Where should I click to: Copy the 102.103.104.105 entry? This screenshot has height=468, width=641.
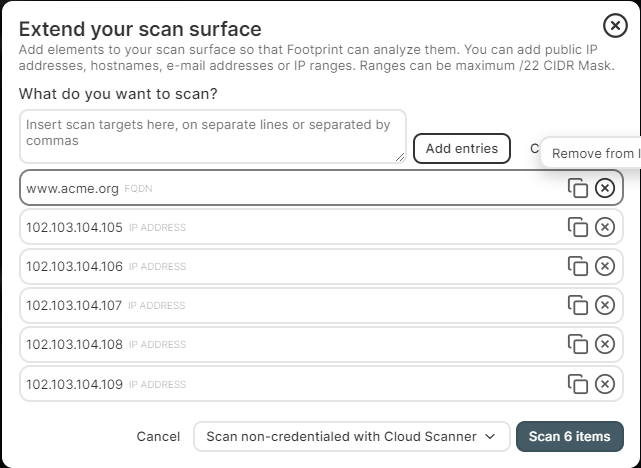tap(578, 227)
